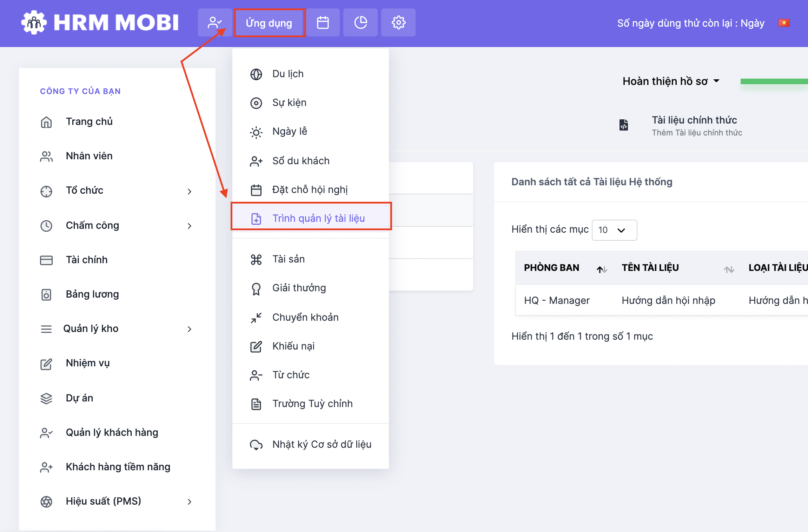Open the calendar icon in top bar
This screenshot has height=532, width=808.
(x=323, y=23)
